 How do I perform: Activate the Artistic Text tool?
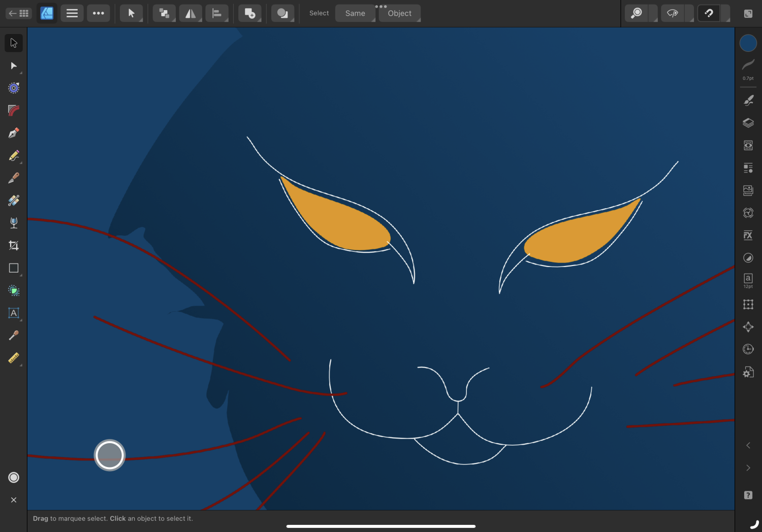point(14,313)
